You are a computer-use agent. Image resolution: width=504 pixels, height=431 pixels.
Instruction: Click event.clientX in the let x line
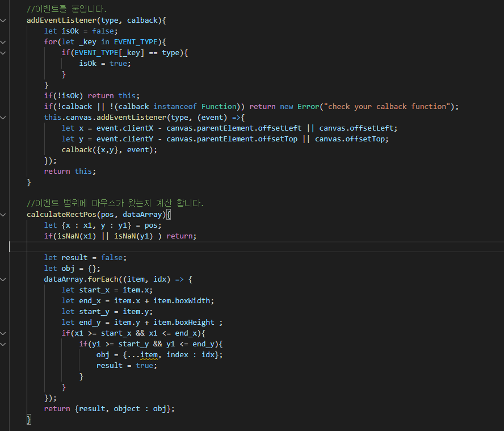tap(125, 128)
